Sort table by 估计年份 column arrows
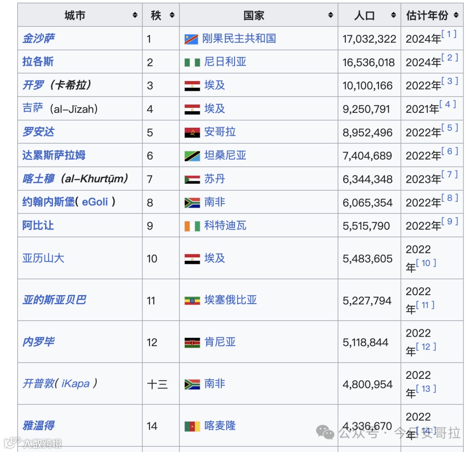This screenshot has width=476, height=452. click(456, 15)
